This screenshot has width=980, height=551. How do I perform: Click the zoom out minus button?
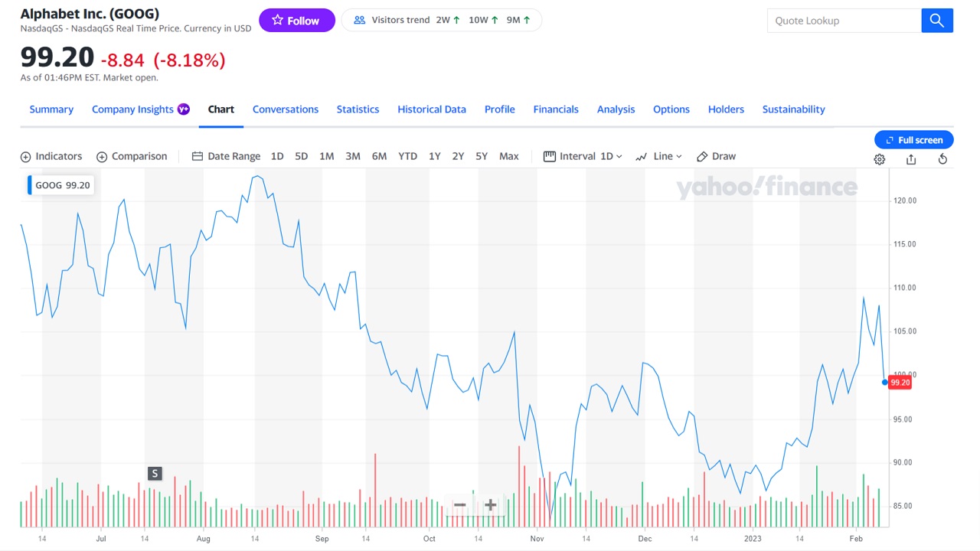(459, 505)
